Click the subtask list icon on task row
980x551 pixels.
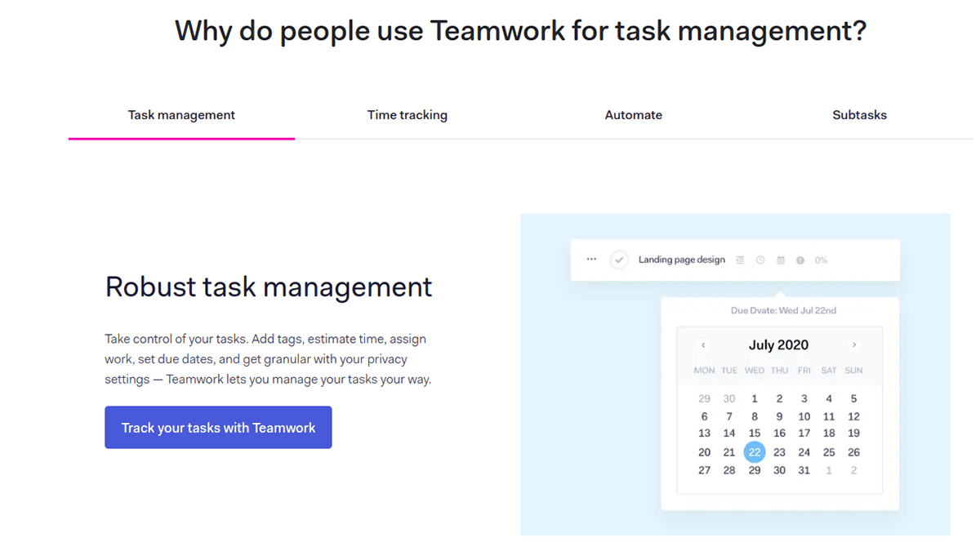tap(740, 260)
